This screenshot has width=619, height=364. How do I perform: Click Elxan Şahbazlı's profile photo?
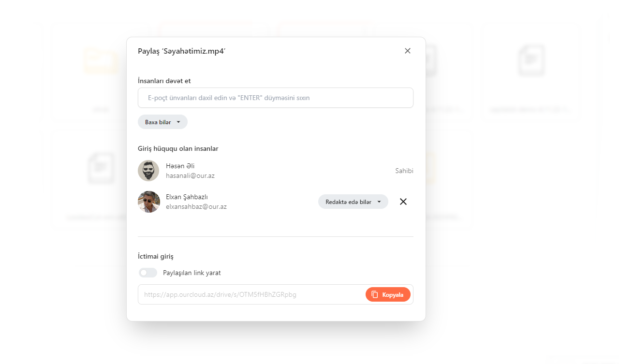click(x=148, y=202)
